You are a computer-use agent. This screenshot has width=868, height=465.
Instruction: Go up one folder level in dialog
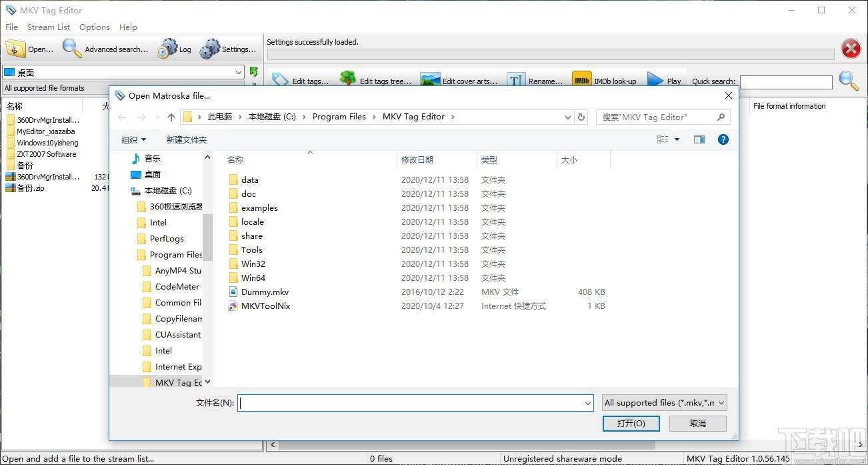pyautogui.click(x=171, y=117)
